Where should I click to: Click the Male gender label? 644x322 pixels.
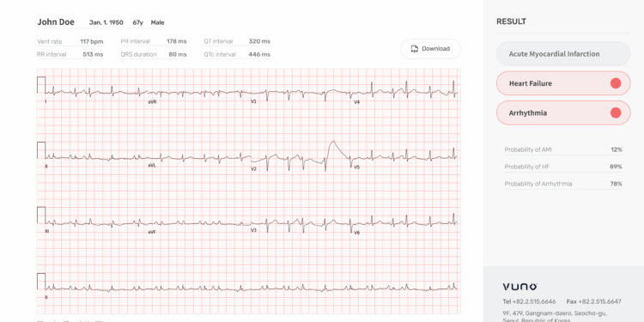[x=157, y=22]
